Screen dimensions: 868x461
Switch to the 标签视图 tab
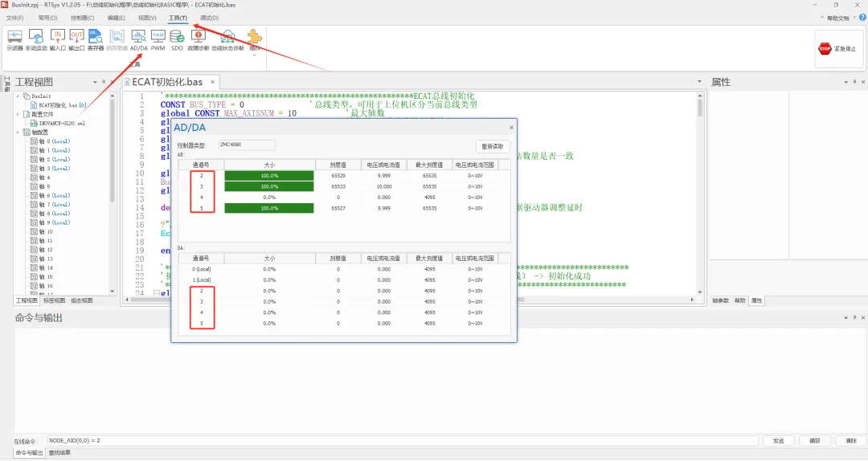(x=55, y=300)
